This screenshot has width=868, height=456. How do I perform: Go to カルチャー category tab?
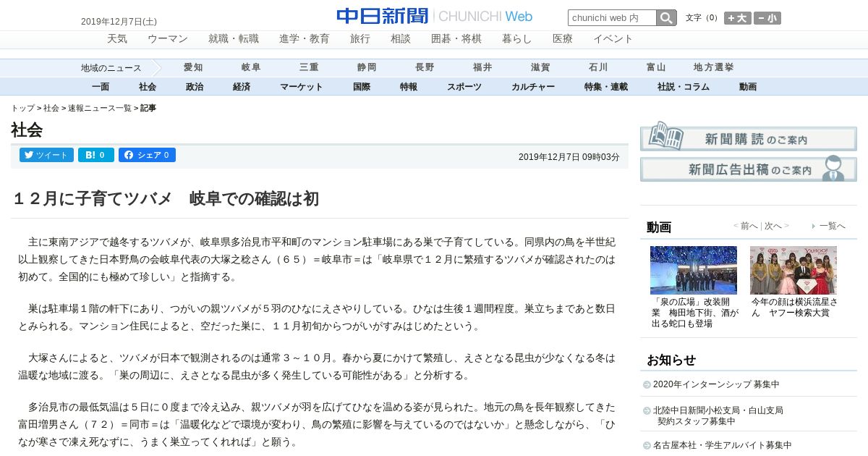point(533,87)
